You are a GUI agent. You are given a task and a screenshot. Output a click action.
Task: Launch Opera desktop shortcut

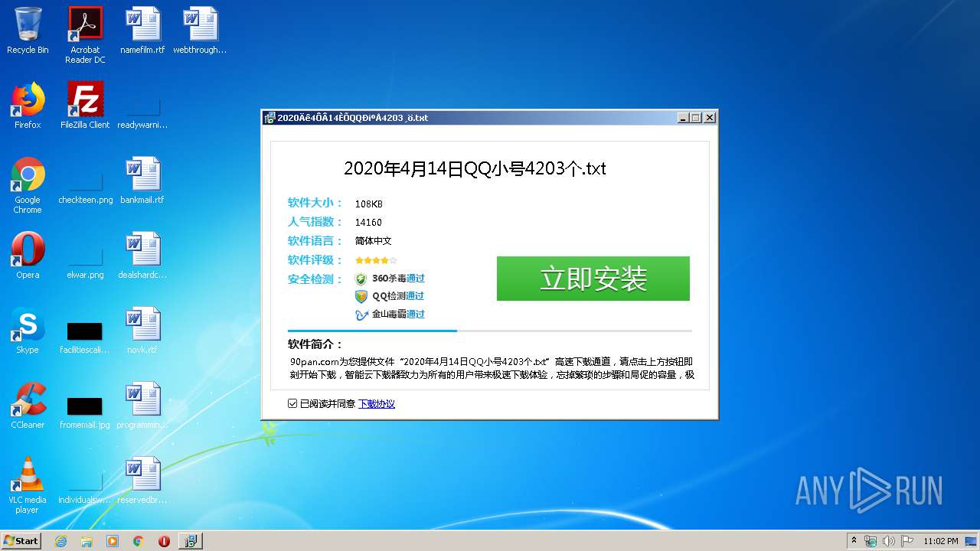click(x=28, y=256)
